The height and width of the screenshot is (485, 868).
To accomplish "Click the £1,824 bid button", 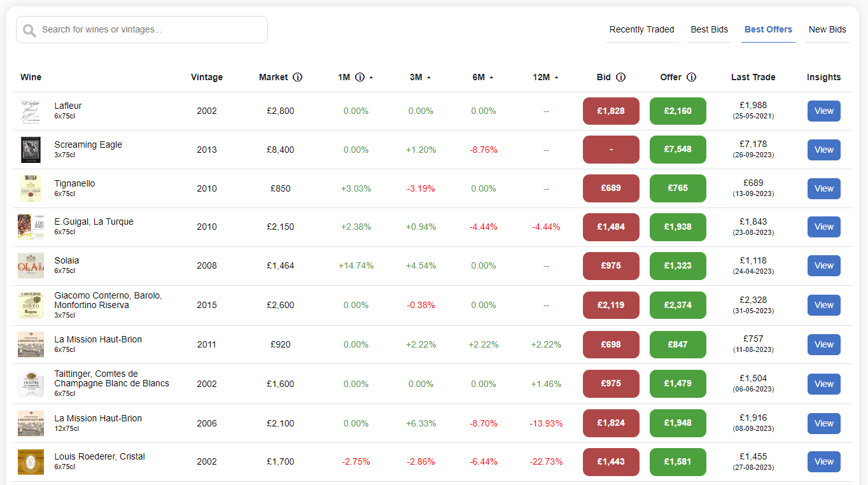I will click(611, 423).
